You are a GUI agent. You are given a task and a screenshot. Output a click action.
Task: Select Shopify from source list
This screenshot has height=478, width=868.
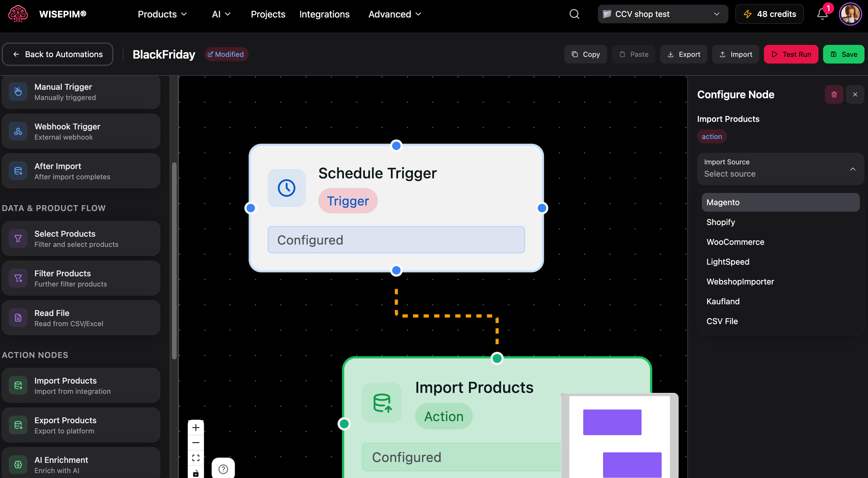click(x=721, y=222)
